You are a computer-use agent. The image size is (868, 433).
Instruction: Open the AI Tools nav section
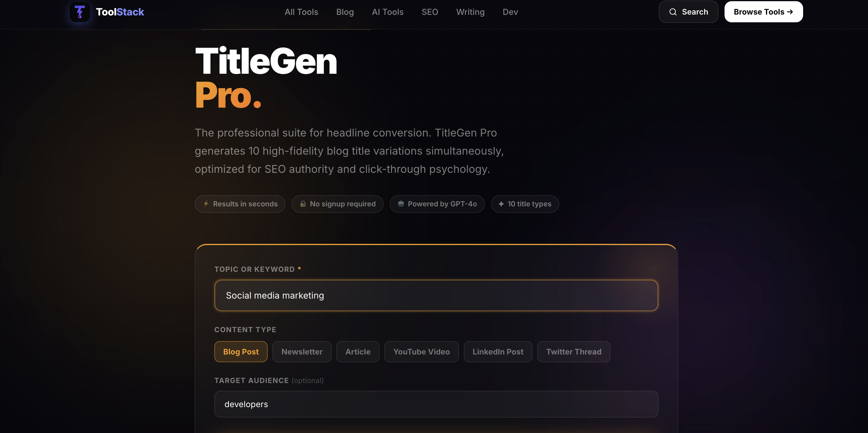388,12
